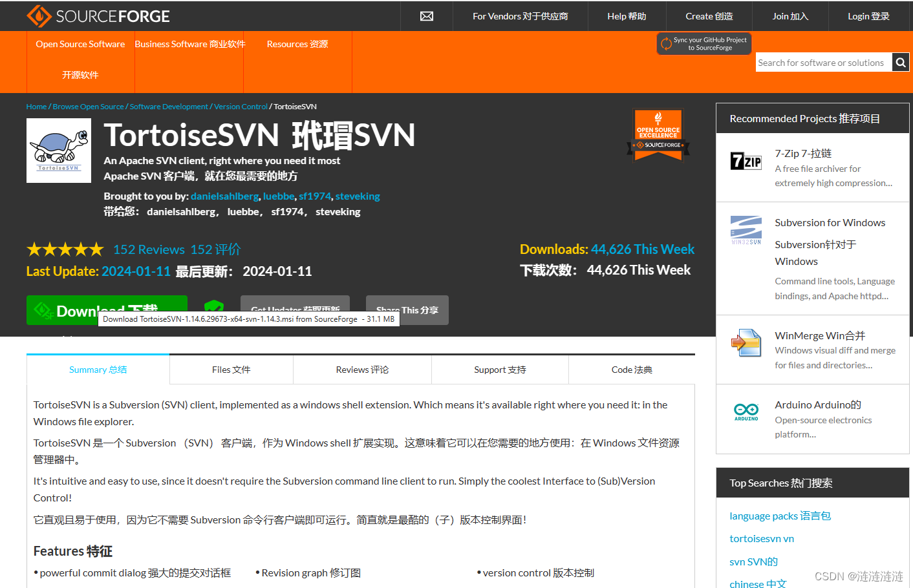The height and width of the screenshot is (588, 913).
Task: Click Software Development breadcrumb
Action: (x=169, y=107)
